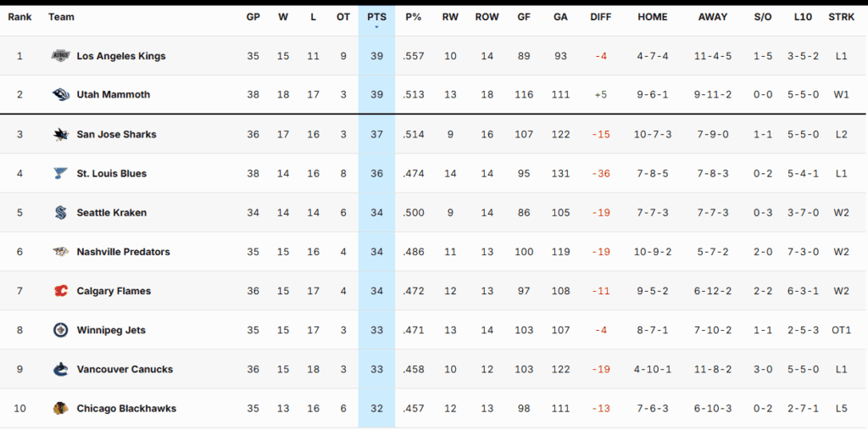Screen dimensions: 868x430
Task: Click the Calgary Flames logo
Action: pos(60,291)
